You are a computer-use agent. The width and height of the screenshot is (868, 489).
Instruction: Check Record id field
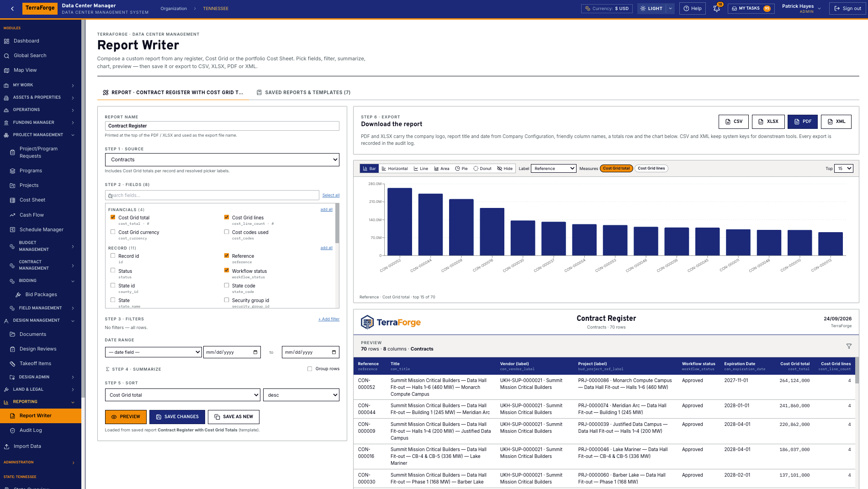(113, 256)
